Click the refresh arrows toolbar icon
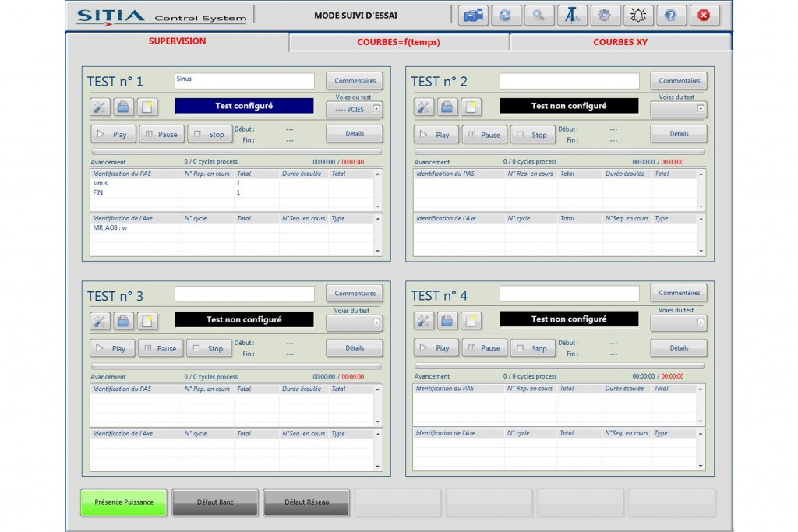The width and height of the screenshot is (798, 532). tap(506, 16)
